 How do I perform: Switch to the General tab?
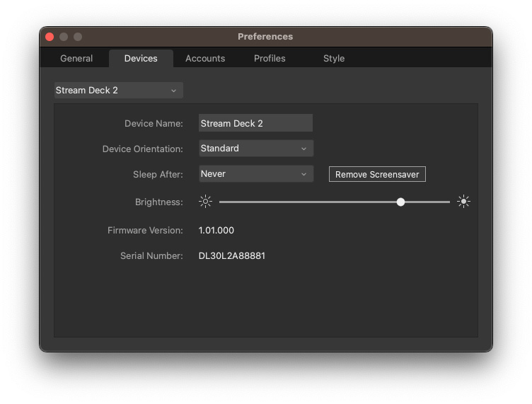[76, 58]
